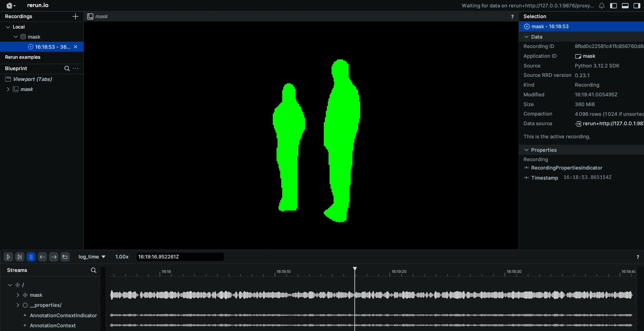Search the Streams tree

coord(93,270)
